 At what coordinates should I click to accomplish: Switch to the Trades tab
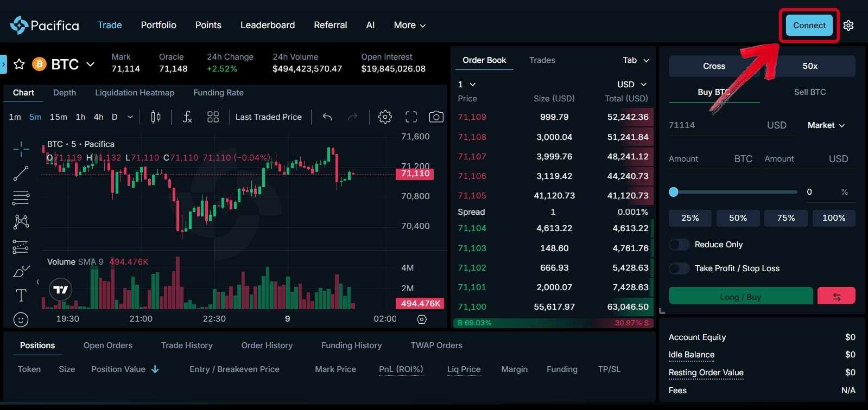point(542,60)
